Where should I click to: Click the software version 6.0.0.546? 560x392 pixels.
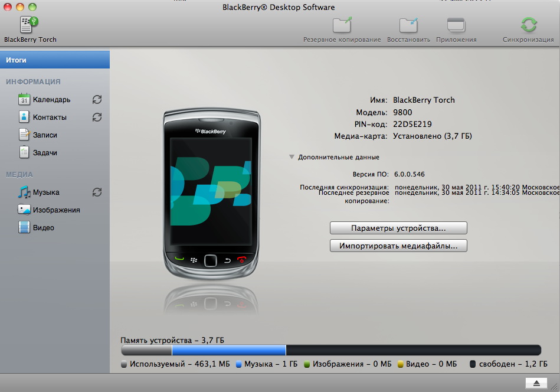pos(410,174)
